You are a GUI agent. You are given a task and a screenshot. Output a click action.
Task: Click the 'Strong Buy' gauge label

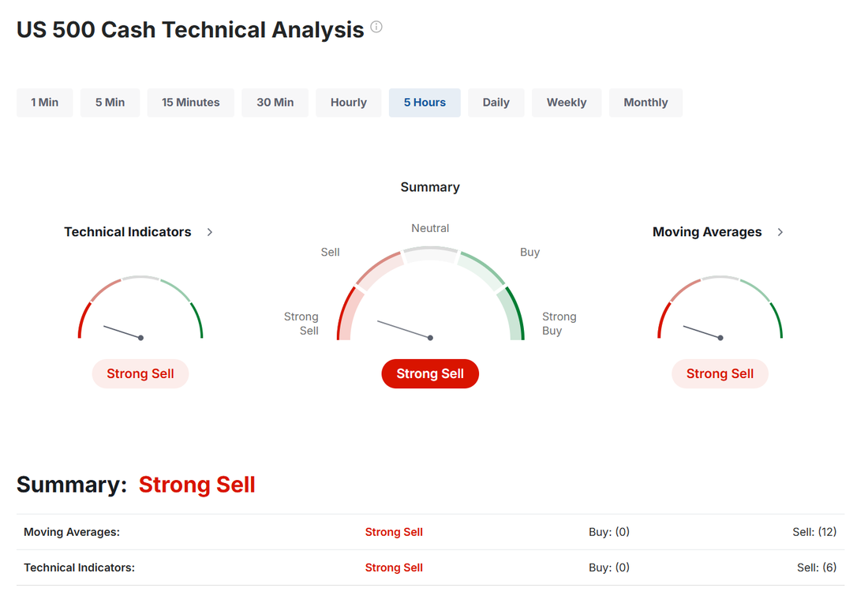pos(559,324)
